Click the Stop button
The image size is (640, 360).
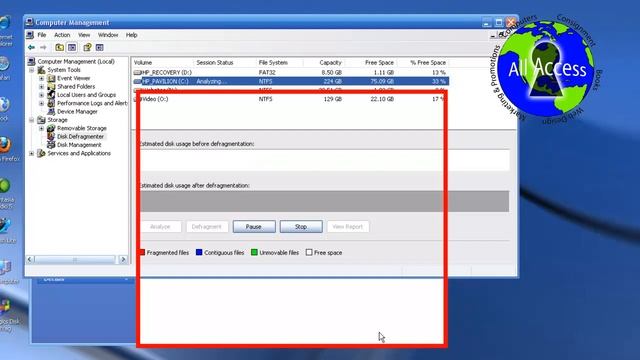pos(301,227)
